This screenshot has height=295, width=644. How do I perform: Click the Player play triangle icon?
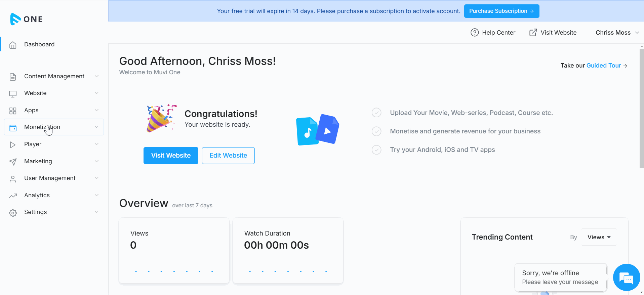(x=13, y=144)
